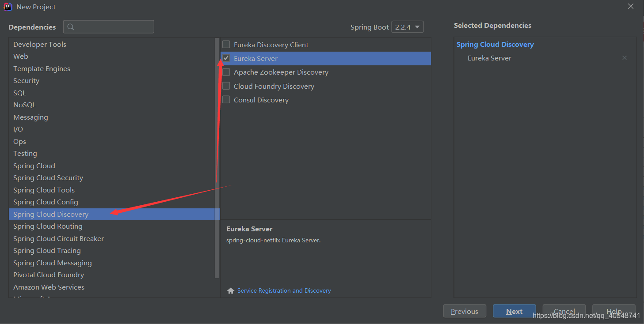Remove Eureka Server from Selected Dependencies
The height and width of the screenshot is (324, 644).
pos(624,58)
